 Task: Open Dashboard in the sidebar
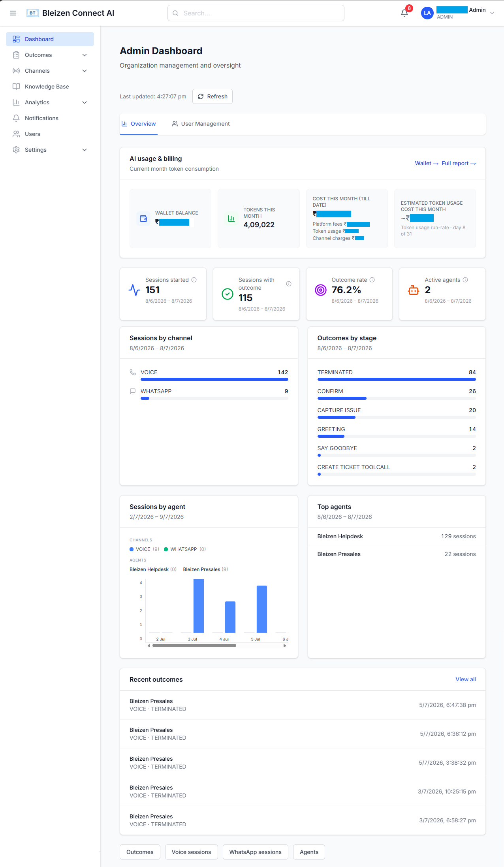pos(50,39)
